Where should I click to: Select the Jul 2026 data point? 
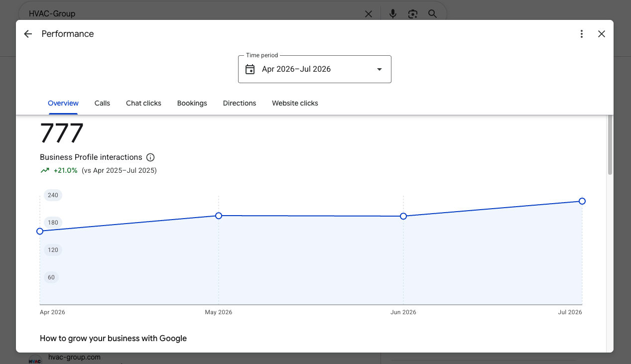tap(582, 201)
